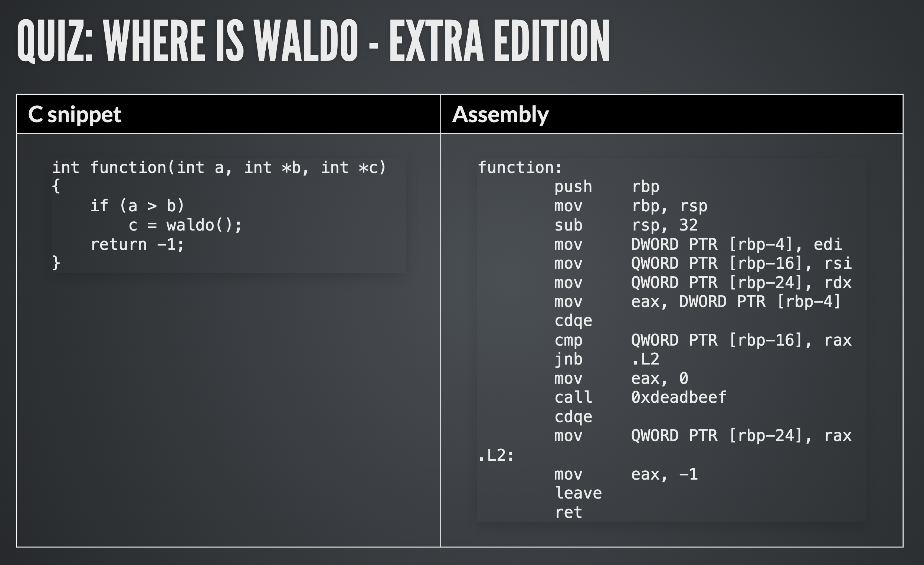Click the 'if (a > b)' line
The image size is (924, 565).
click(x=137, y=206)
